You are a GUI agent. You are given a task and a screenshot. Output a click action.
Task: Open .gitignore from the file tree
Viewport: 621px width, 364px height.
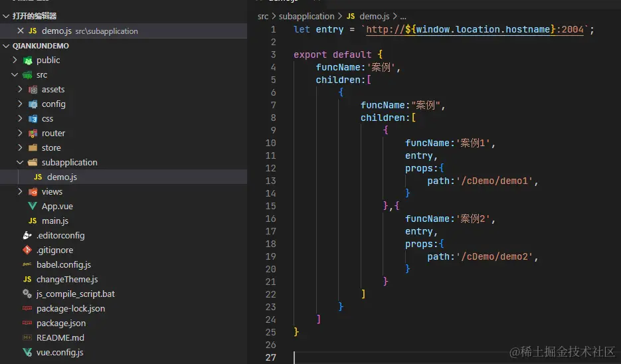click(x=54, y=250)
